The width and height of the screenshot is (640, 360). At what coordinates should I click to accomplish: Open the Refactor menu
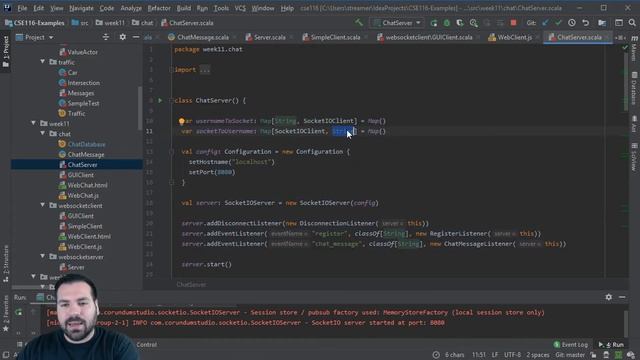pos(159,8)
